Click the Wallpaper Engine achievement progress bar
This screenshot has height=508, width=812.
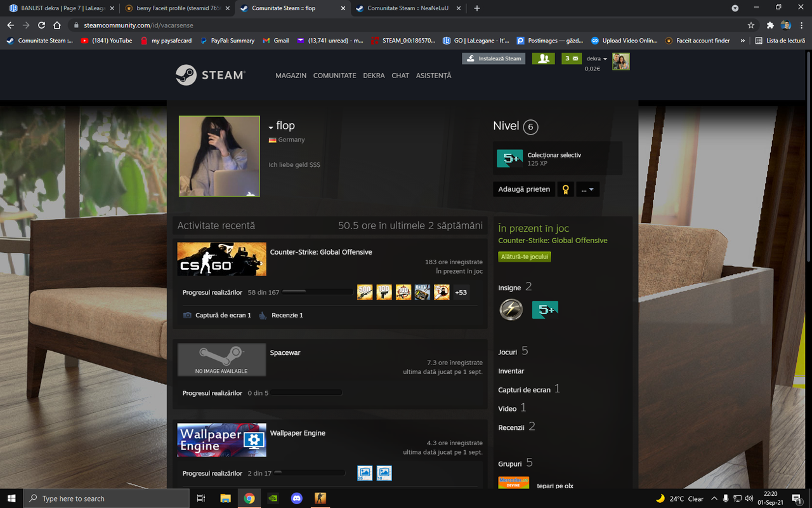click(310, 473)
